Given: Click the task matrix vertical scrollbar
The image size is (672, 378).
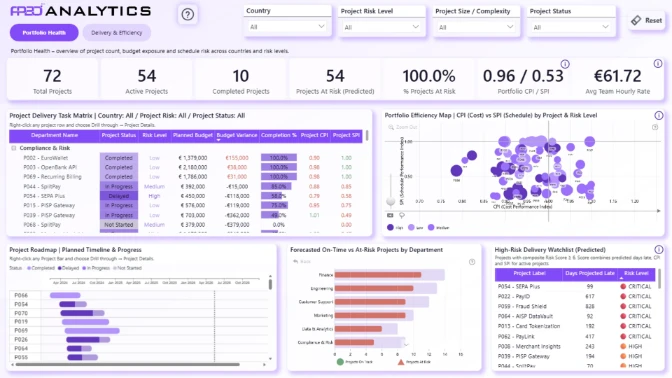Looking at the screenshot, I should coord(367,136).
